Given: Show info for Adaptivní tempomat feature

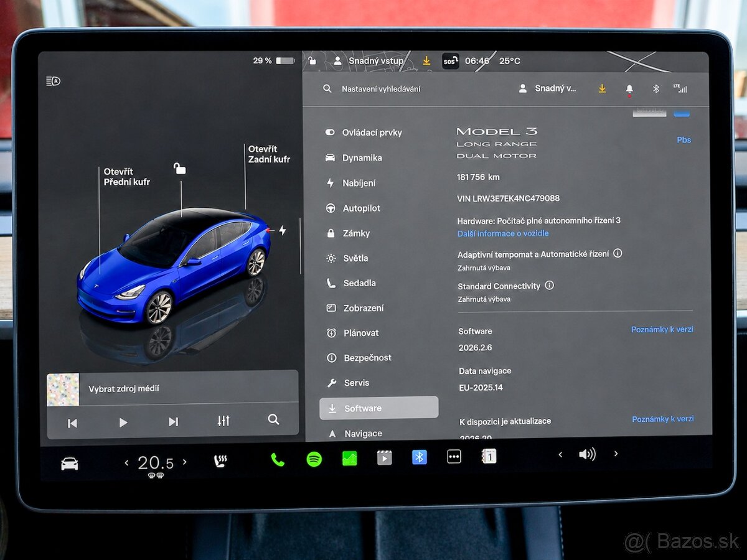Looking at the screenshot, I should (x=618, y=253).
